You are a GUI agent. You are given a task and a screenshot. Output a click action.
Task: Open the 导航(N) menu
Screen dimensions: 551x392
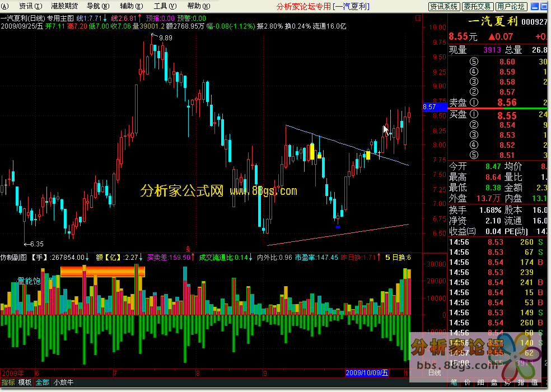pos(98,6)
